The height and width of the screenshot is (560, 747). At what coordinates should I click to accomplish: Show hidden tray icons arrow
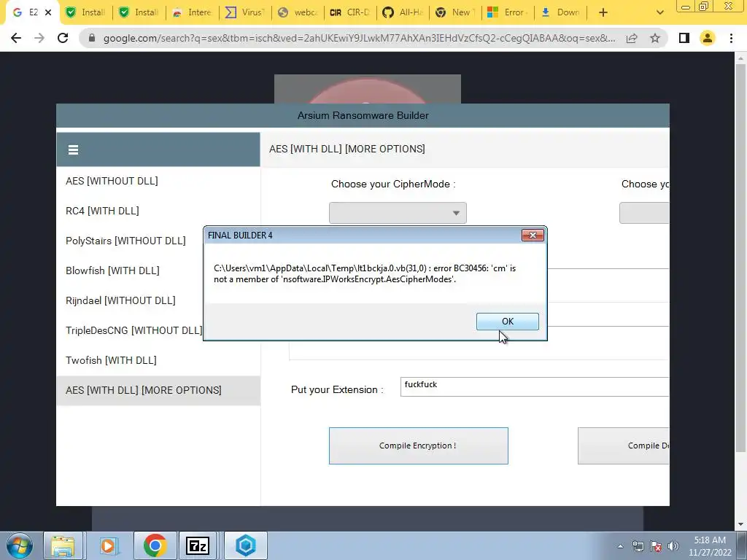620,546
